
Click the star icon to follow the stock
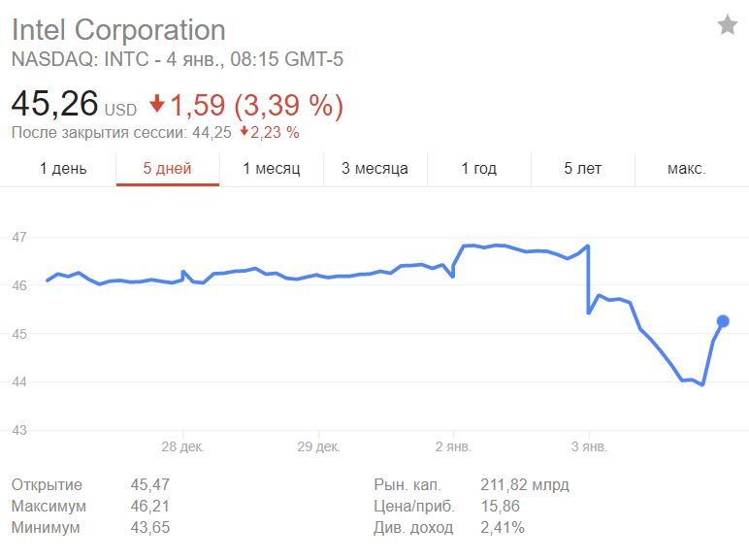[x=727, y=25]
